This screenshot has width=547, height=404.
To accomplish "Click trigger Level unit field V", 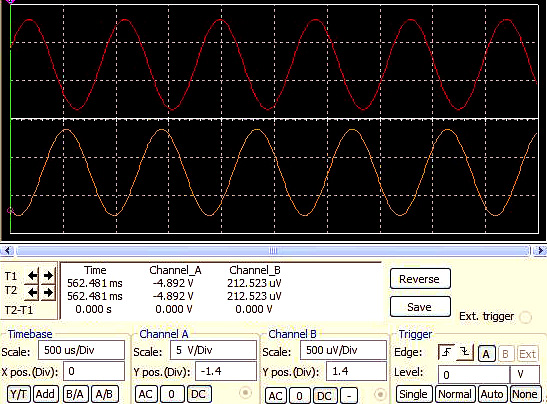I will (525, 375).
